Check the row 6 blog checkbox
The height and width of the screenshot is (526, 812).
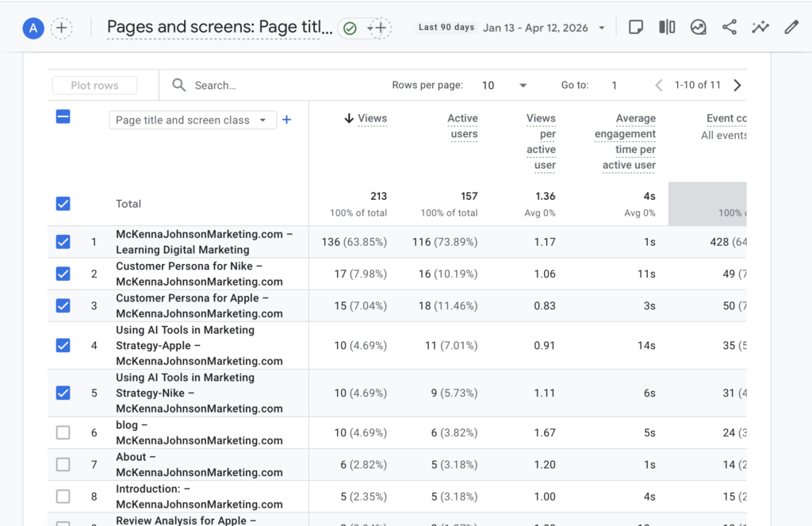63,432
